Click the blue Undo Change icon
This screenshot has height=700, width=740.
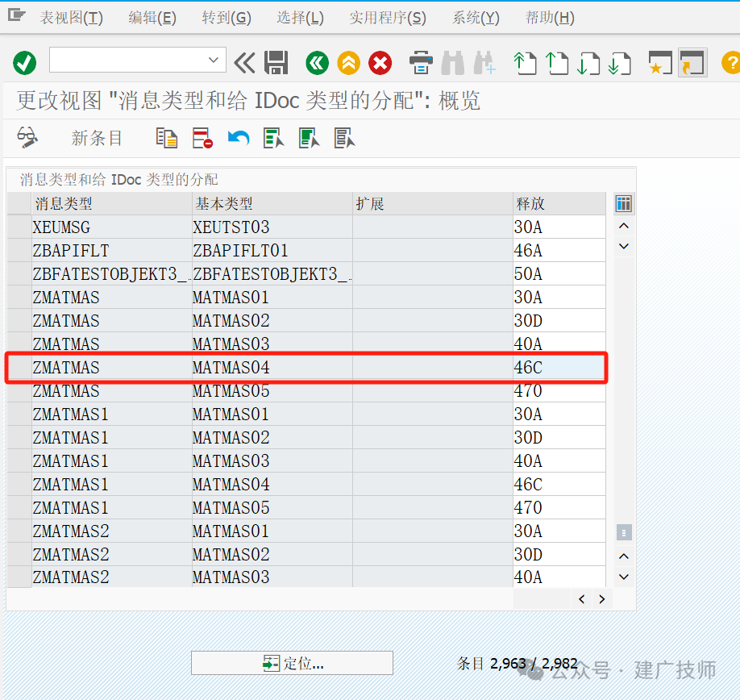click(x=239, y=138)
